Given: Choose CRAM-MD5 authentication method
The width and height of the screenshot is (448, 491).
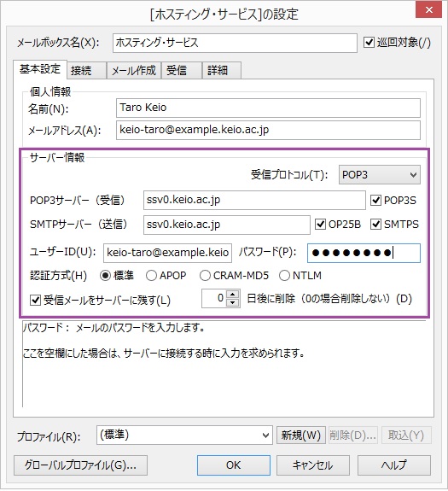Looking at the screenshot, I should tap(205, 276).
